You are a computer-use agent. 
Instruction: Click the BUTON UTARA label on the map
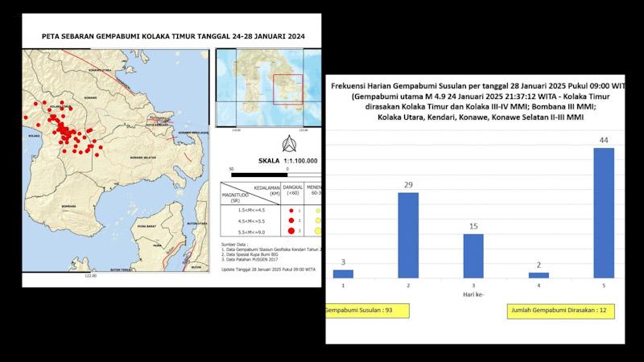coord(197,224)
